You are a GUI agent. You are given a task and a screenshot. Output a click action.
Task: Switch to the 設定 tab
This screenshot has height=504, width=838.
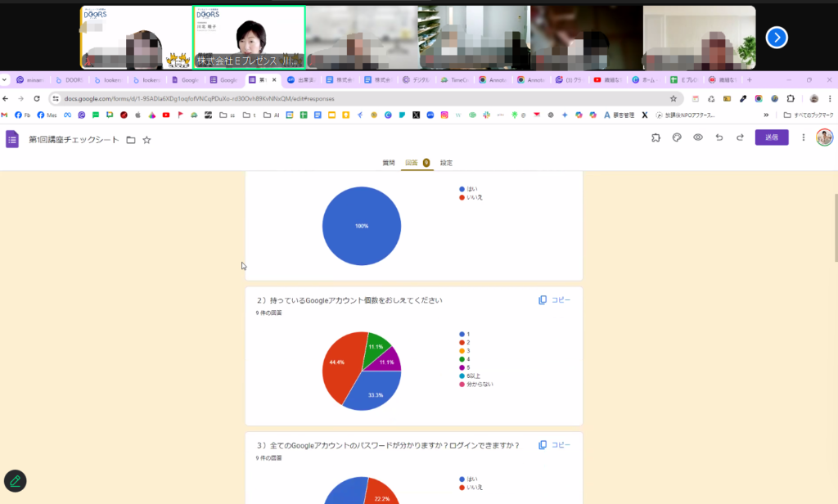tap(446, 163)
